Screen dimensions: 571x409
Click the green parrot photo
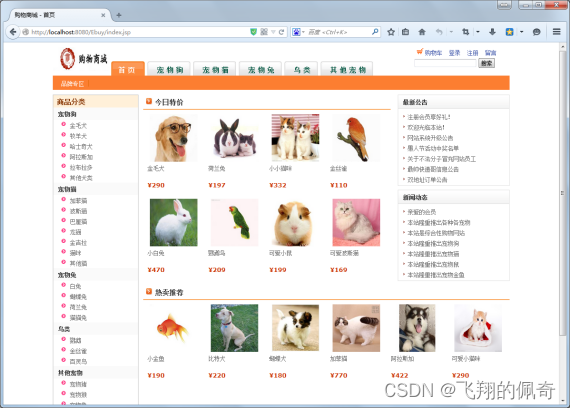tap(234, 223)
